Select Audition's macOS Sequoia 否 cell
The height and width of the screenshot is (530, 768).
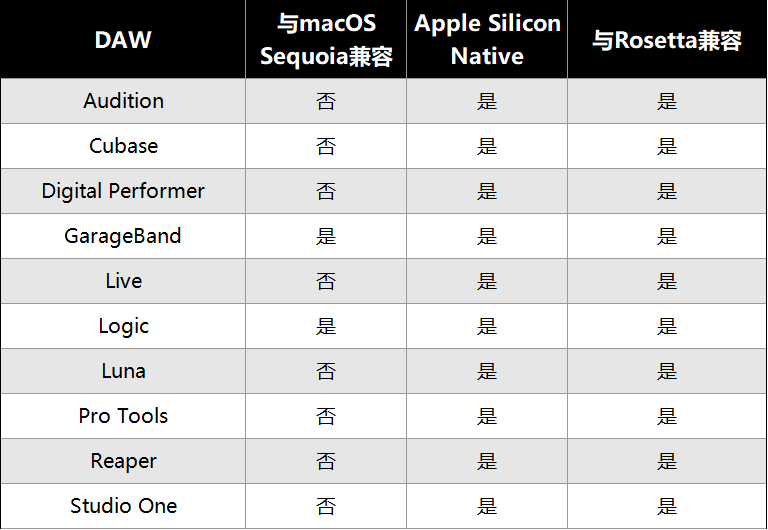pos(326,101)
